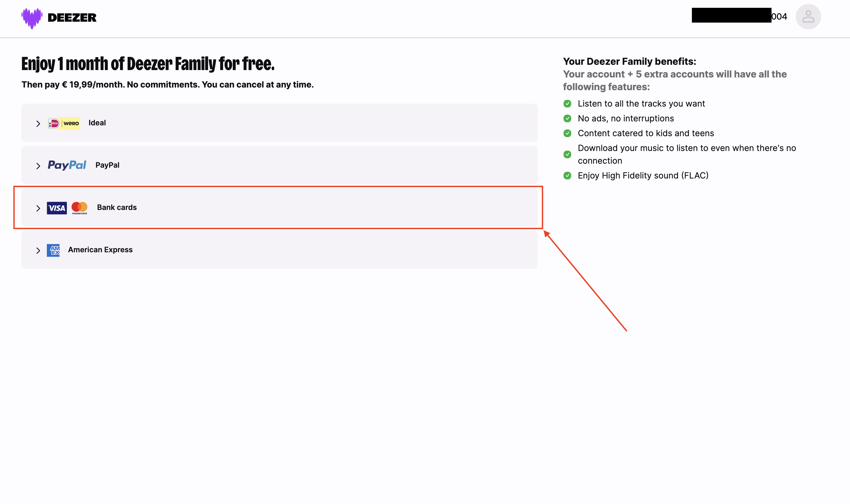
Task: Click the account name ending in 004
Action: (x=779, y=17)
